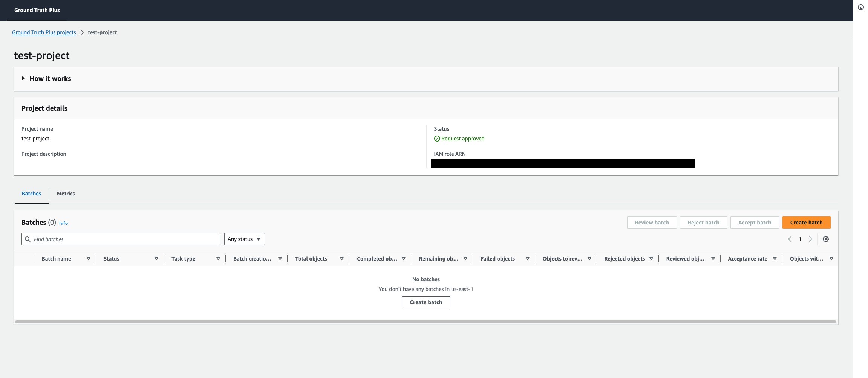The image size is (868, 378).
Task: Click the Request approved status text
Action: click(463, 139)
